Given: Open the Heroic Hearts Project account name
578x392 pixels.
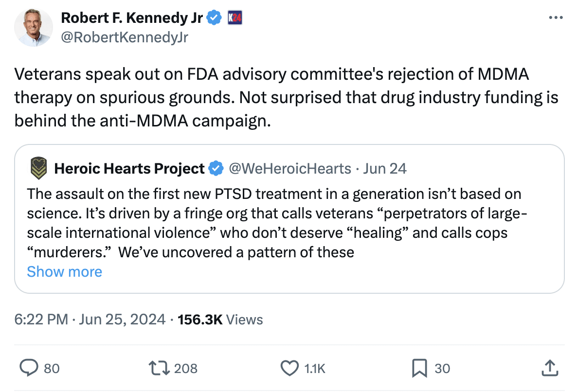Looking at the screenshot, I should coord(129,169).
